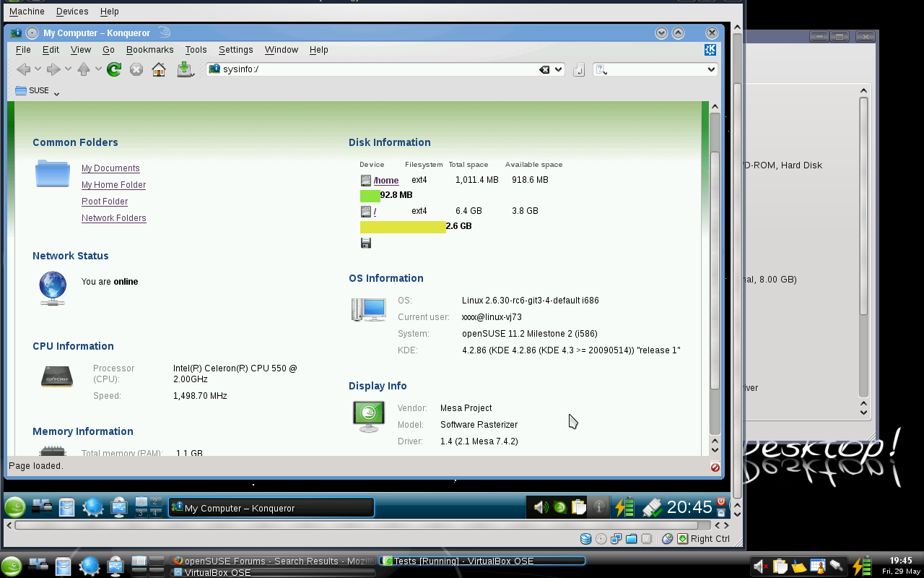The width and height of the screenshot is (924, 578).
Task: Open the / root device link
Action: (375, 212)
